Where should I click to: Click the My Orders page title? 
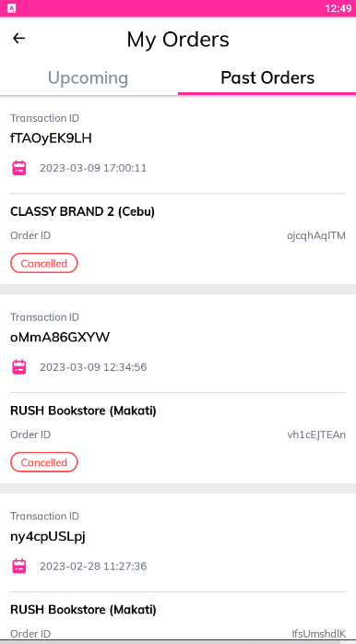point(178,40)
